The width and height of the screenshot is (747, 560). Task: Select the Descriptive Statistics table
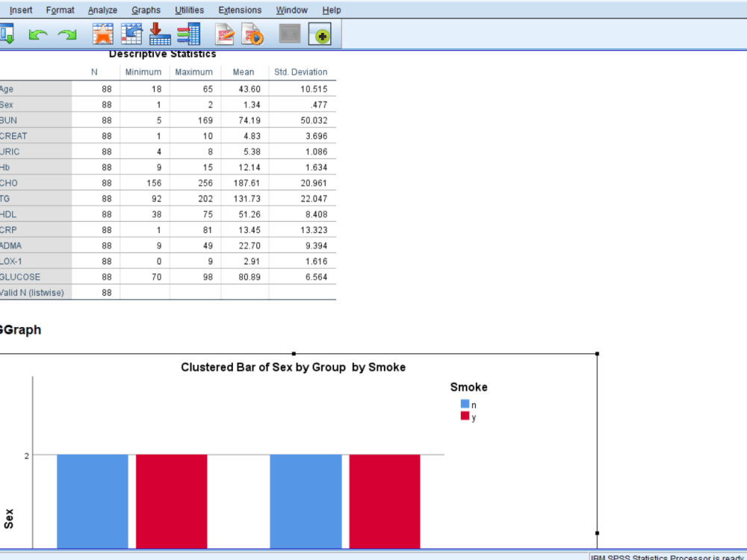point(168,179)
